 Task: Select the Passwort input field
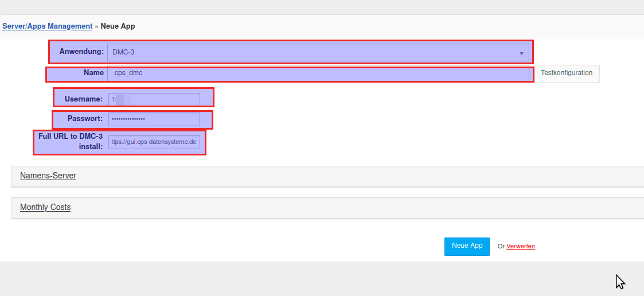tap(154, 119)
